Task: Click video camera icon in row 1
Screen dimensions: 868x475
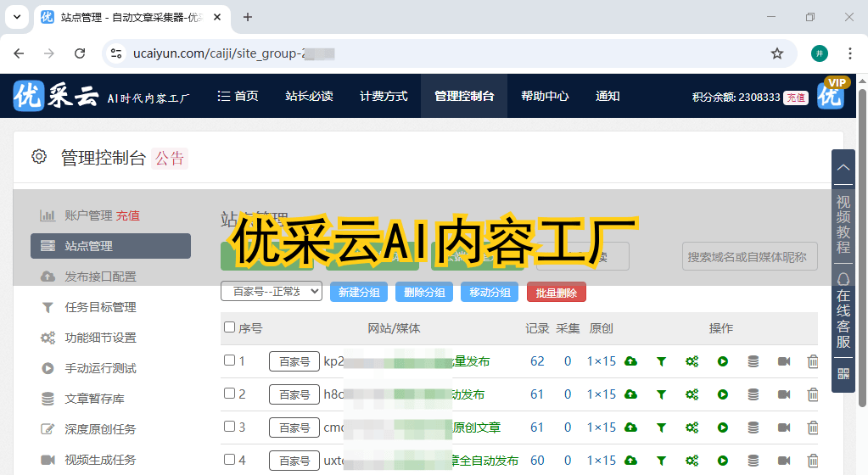Action: tap(783, 361)
